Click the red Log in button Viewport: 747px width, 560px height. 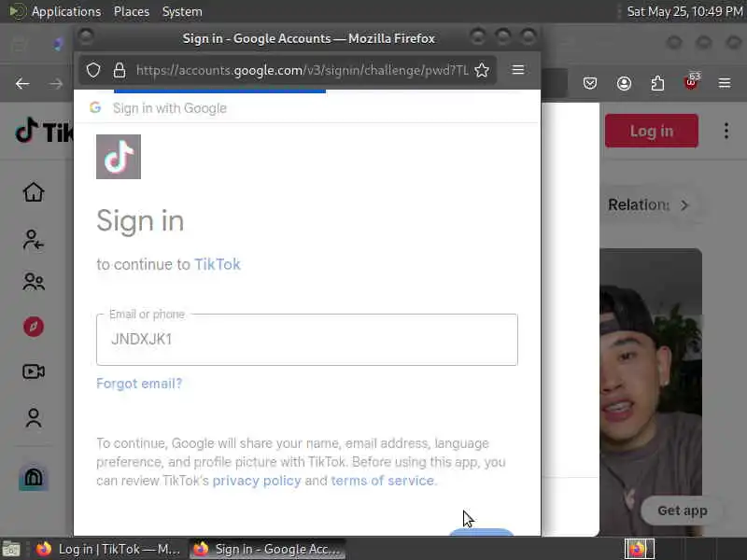(x=652, y=131)
